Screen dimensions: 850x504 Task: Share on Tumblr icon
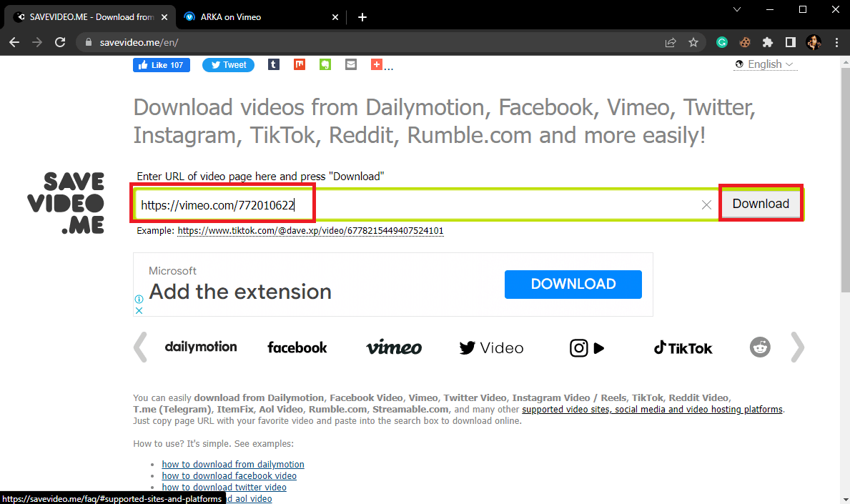pyautogui.click(x=274, y=64)
